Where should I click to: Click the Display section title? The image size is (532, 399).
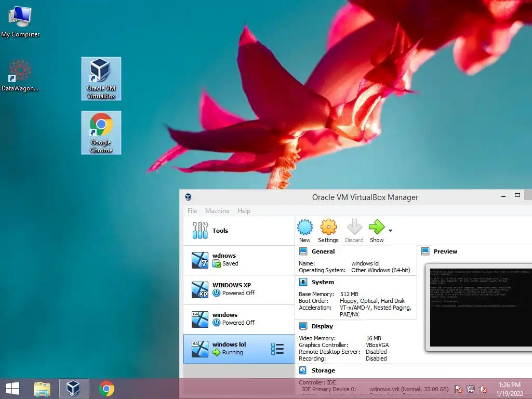click(x=322, y=326)
